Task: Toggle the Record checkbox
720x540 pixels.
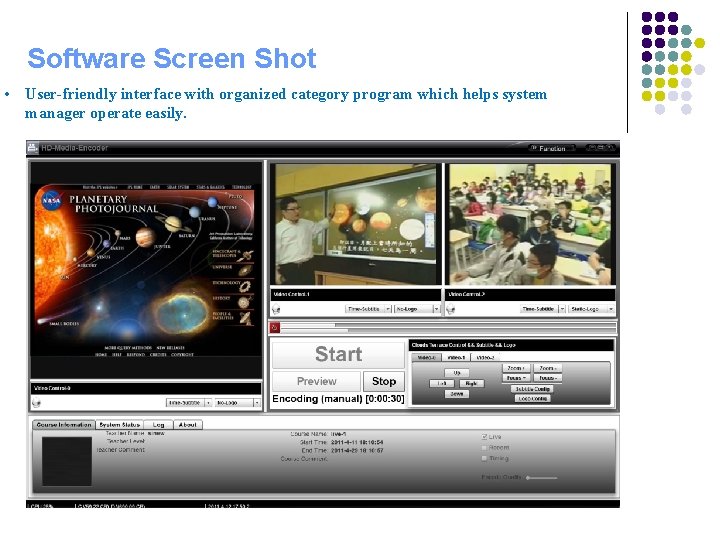Action: (484, 447)
